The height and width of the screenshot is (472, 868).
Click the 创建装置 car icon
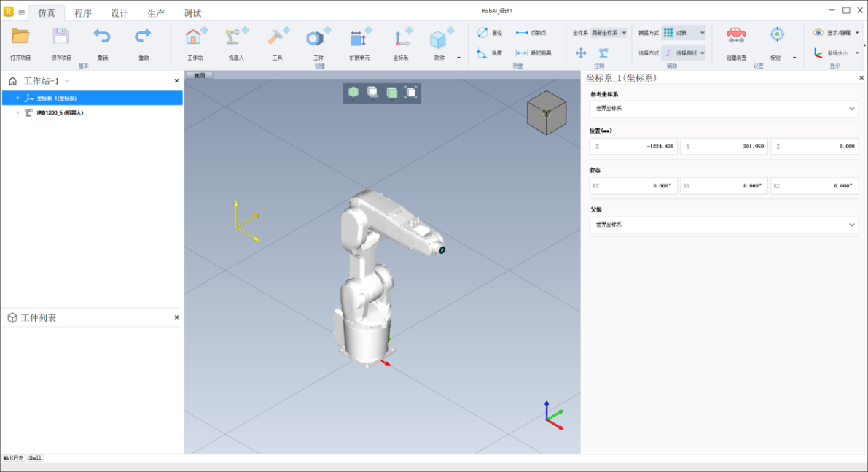point(736,35)
